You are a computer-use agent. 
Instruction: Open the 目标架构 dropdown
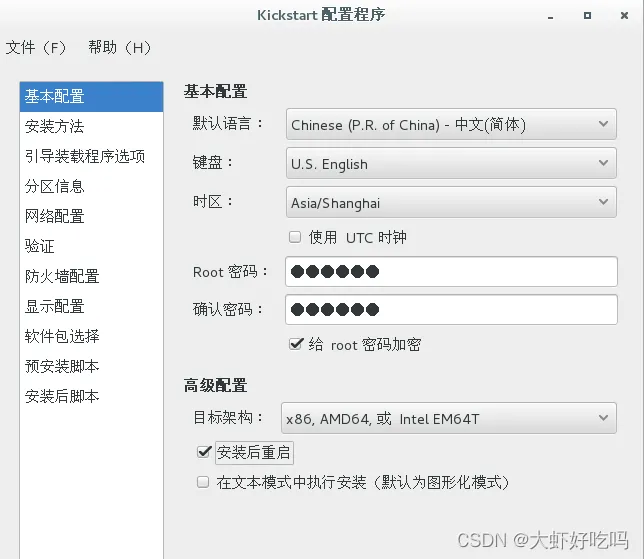coord(448,418)
